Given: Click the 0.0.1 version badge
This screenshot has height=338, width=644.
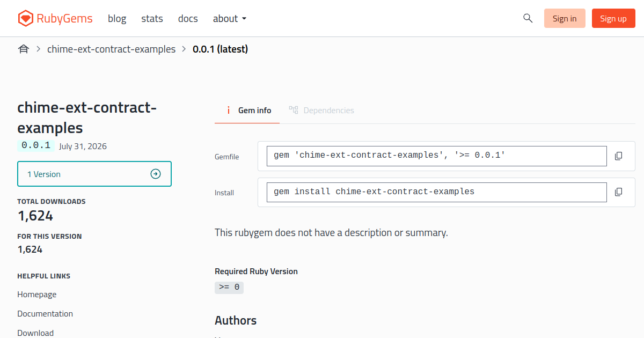Looking at the screenshot, I should point(36,145).
